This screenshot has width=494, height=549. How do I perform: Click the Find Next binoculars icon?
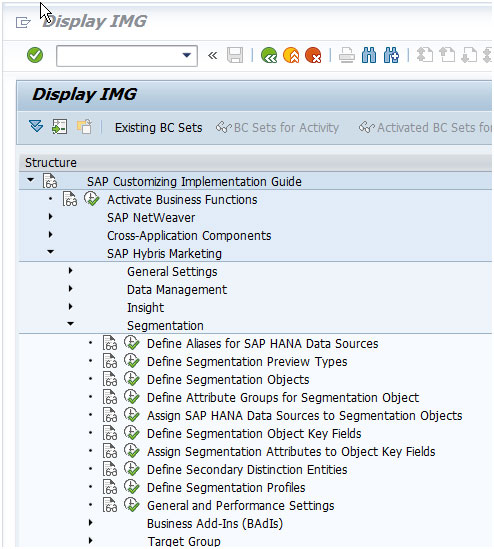coord(391,55)
